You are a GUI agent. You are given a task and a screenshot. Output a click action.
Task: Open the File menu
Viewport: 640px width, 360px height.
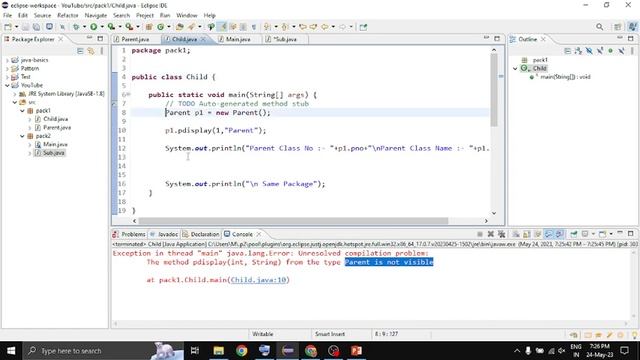pyautogui.click(x=7, y=15)
